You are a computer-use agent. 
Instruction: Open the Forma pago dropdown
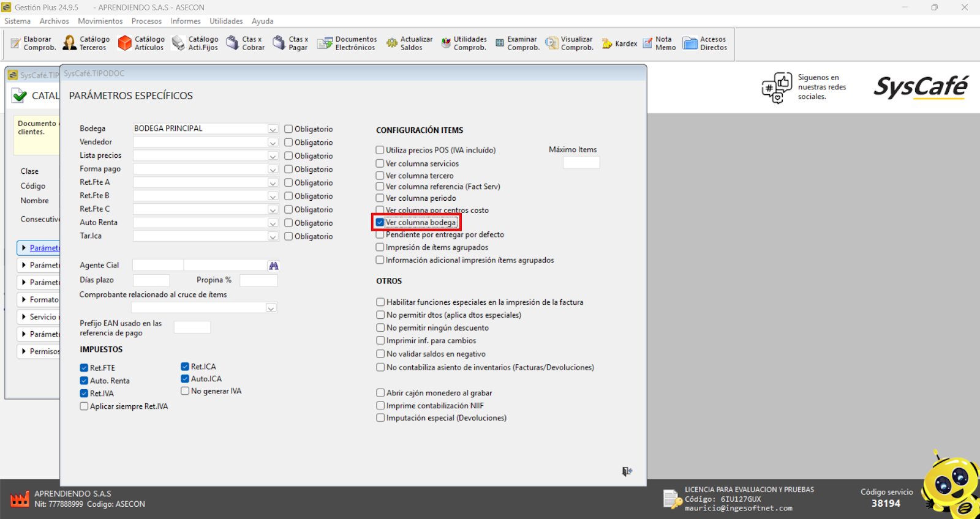(273, 170)
